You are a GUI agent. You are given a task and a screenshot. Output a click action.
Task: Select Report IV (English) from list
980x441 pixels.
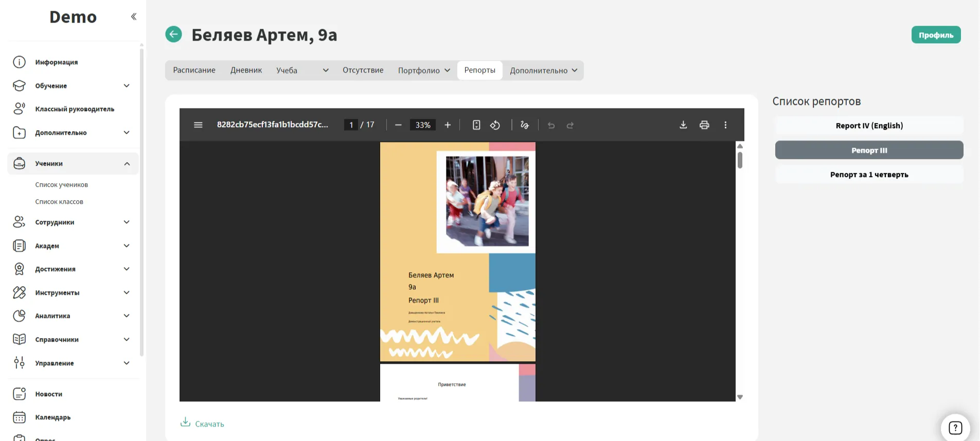coord(869,126)
